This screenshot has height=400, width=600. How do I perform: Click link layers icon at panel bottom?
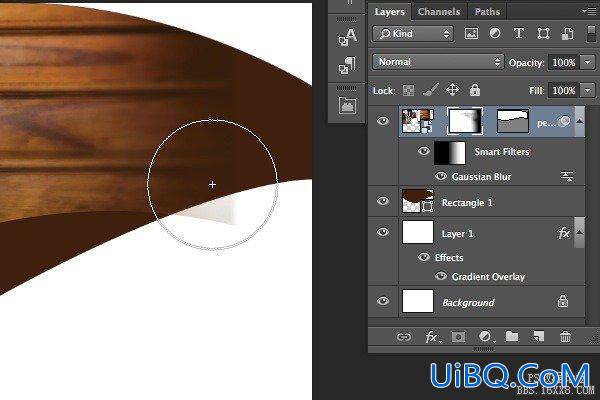coord(403,337)
